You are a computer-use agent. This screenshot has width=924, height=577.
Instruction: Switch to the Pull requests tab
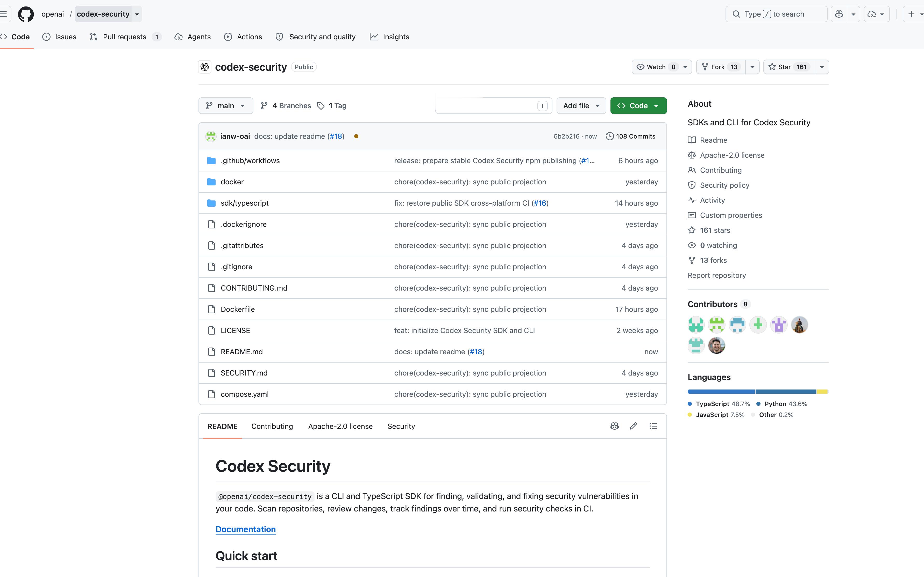coord(126,37)
